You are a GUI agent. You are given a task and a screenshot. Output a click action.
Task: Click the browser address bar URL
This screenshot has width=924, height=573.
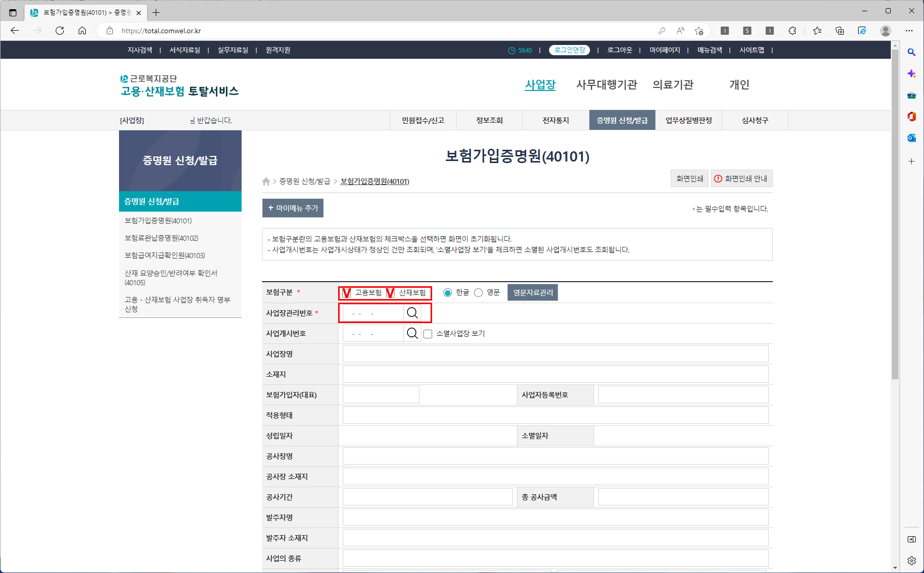(x=161, y=31)
